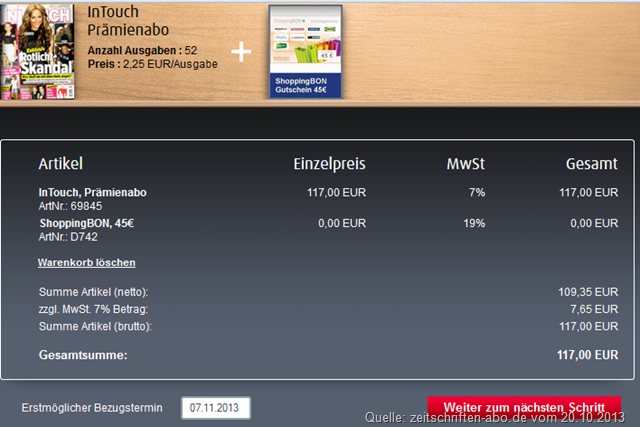
Task: Continue with Weiter zum nächsten Schritt
Action: click(524, 407)
